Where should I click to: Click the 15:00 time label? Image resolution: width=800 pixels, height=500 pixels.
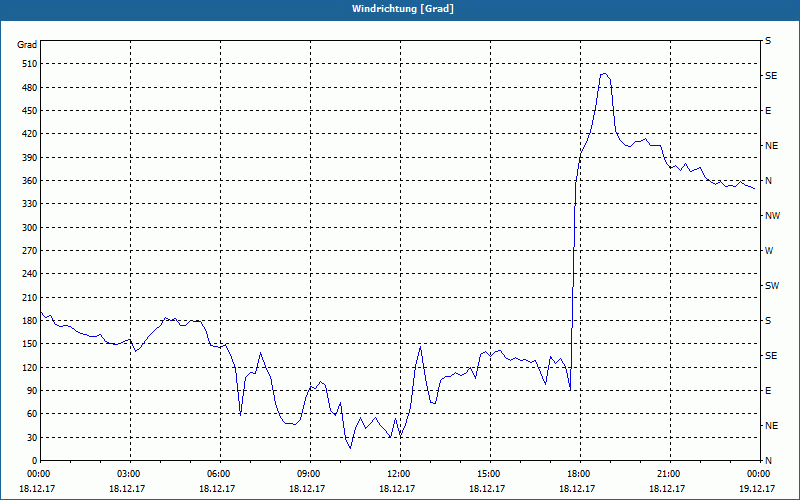coord(489,473)
